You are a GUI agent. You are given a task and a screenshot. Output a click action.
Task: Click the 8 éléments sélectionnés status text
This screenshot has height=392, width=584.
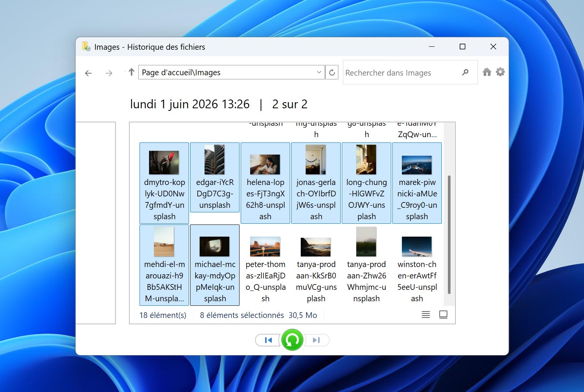pos(242,315)
